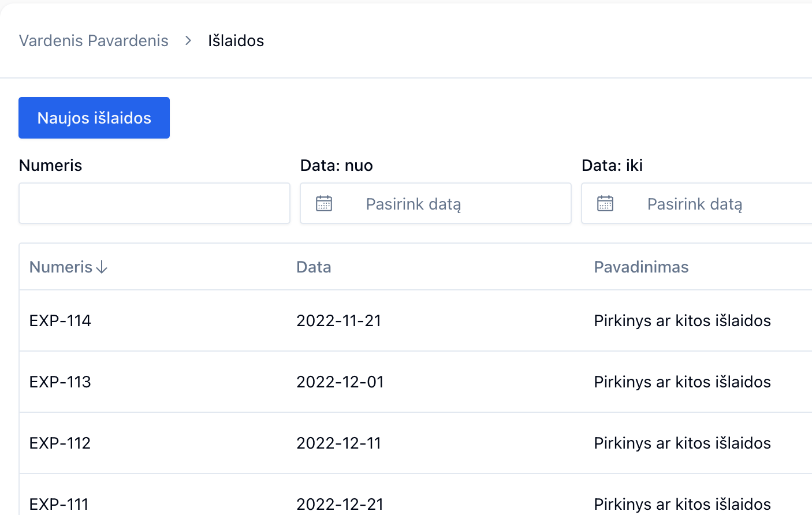The image size is (812, 515).
Task: Click the sort arrow next to Numeris header
Action: 103,267
